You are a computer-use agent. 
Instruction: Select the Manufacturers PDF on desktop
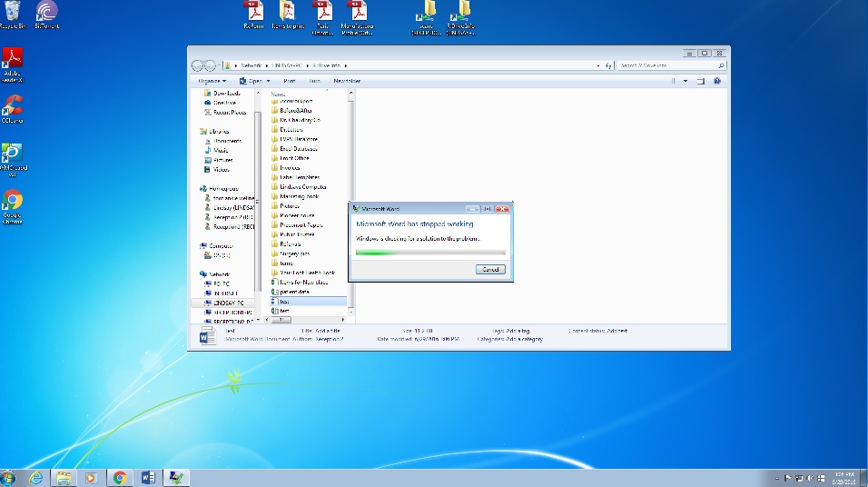[357, 18]
